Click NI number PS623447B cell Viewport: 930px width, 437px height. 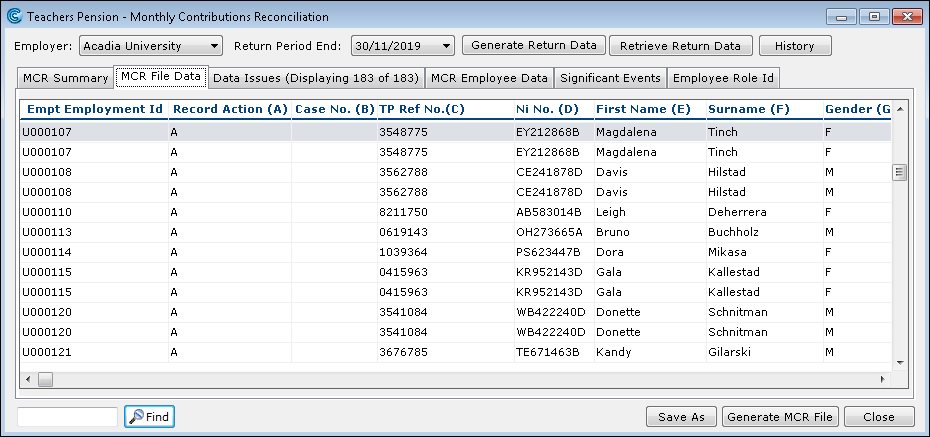tap(555, 253)
